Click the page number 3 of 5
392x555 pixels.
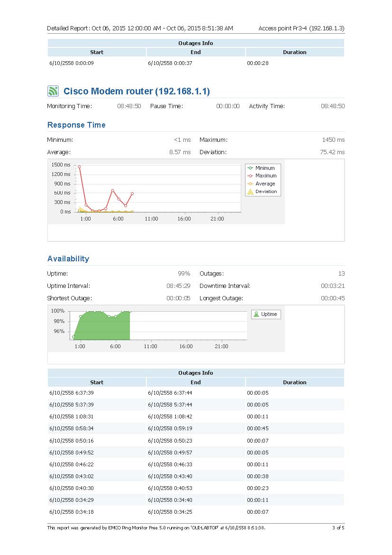point(338,528)
